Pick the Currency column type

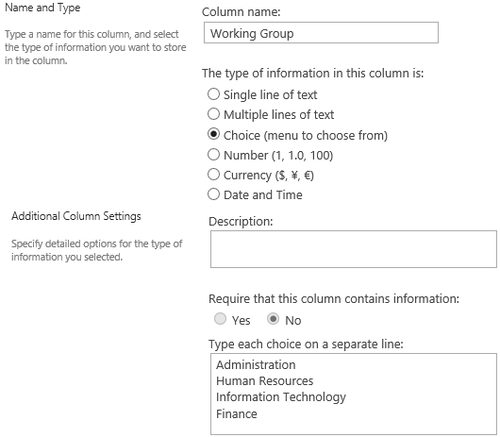tap(213, 174)
